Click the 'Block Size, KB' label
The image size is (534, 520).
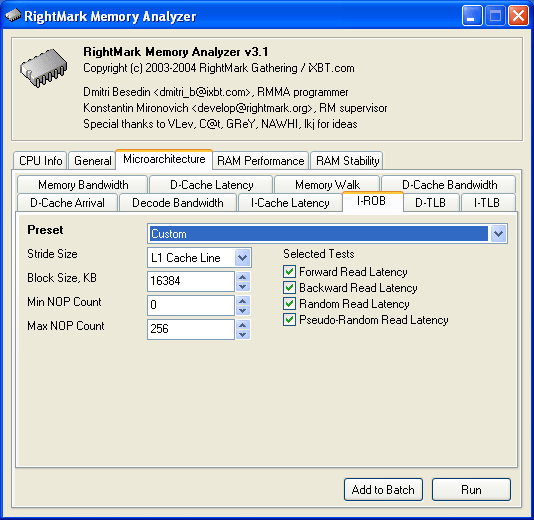pyautogui.click(x=62, y=278)
